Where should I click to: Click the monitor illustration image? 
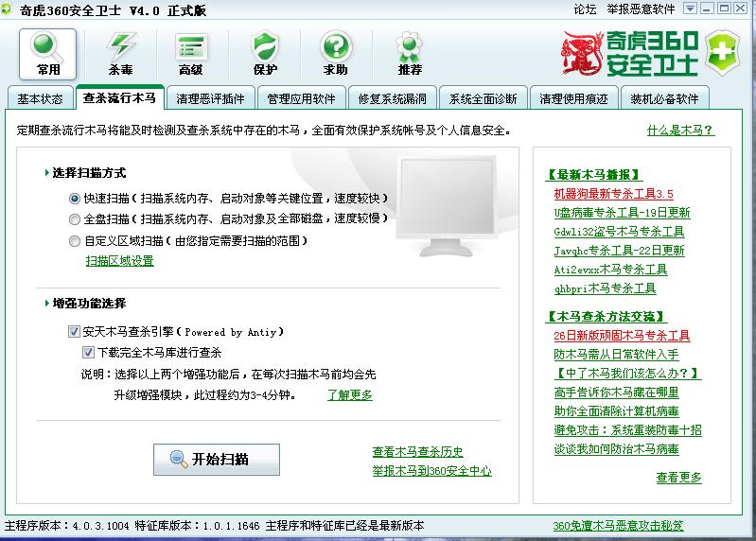click(446, 205)
